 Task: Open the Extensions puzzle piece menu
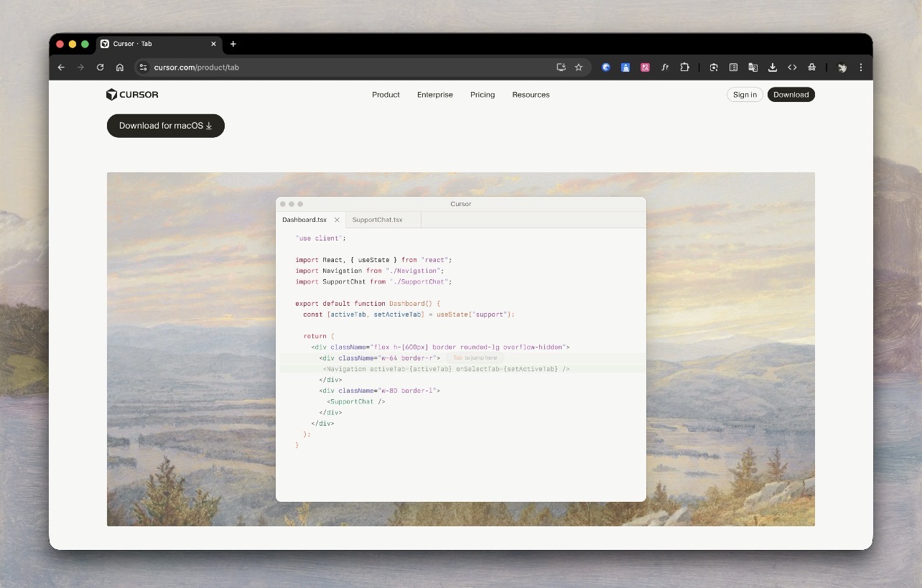(685, 67)
